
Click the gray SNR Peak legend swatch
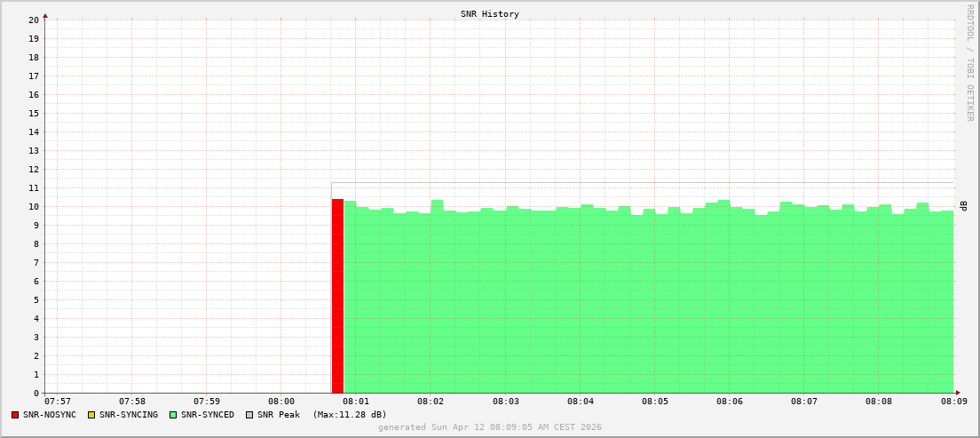[x=249, y=415]
